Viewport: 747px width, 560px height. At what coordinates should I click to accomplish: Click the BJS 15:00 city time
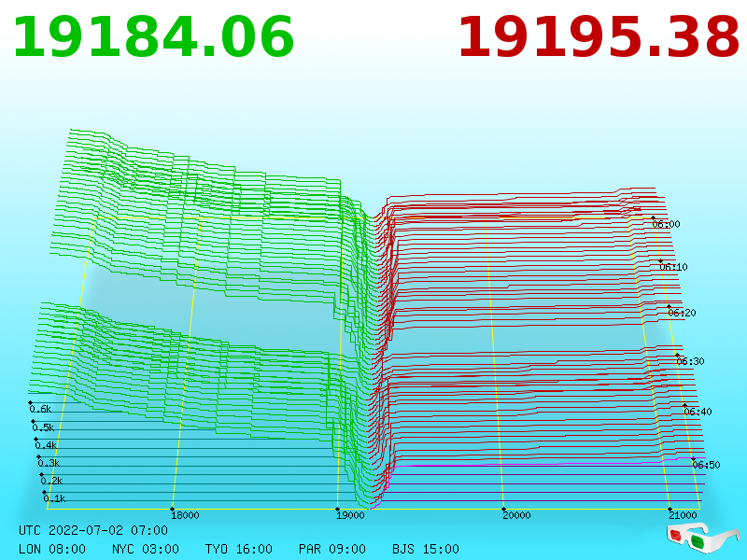(426, 549)
